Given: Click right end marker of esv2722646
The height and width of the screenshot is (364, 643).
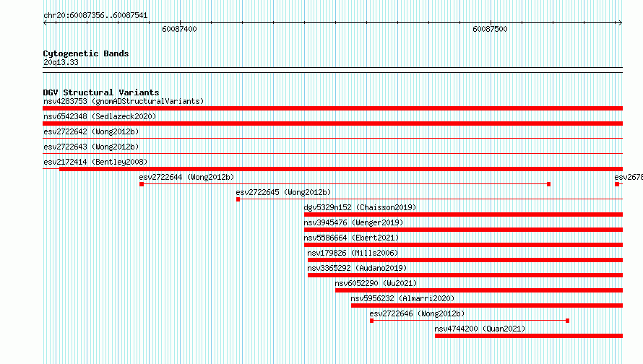Looking at the screenshot, I should tap(568, 321).
